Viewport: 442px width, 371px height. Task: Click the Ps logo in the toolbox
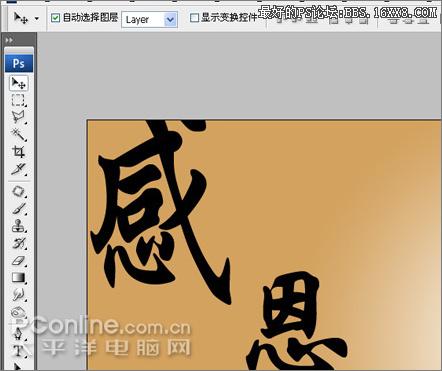pos(19,63)
